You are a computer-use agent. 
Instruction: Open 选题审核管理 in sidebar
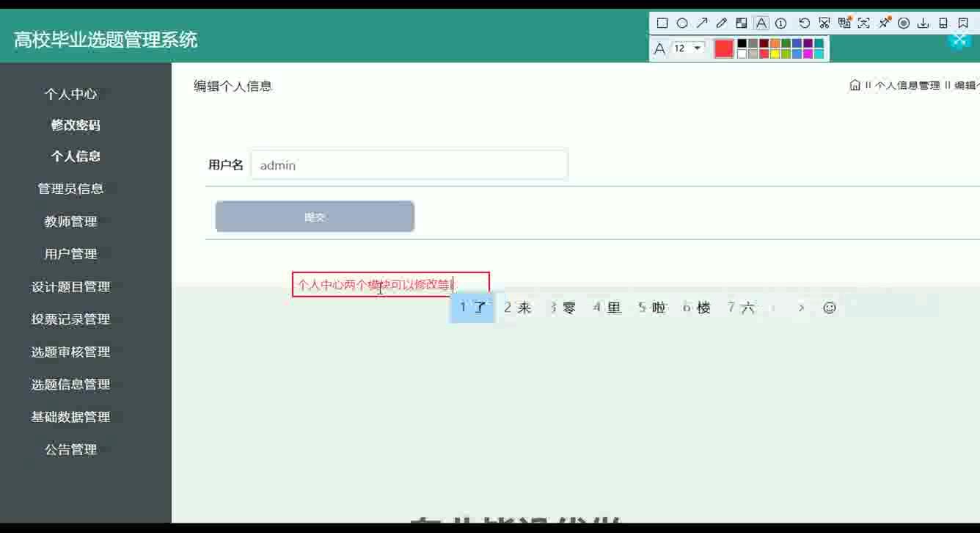click(x=70, y=352)
